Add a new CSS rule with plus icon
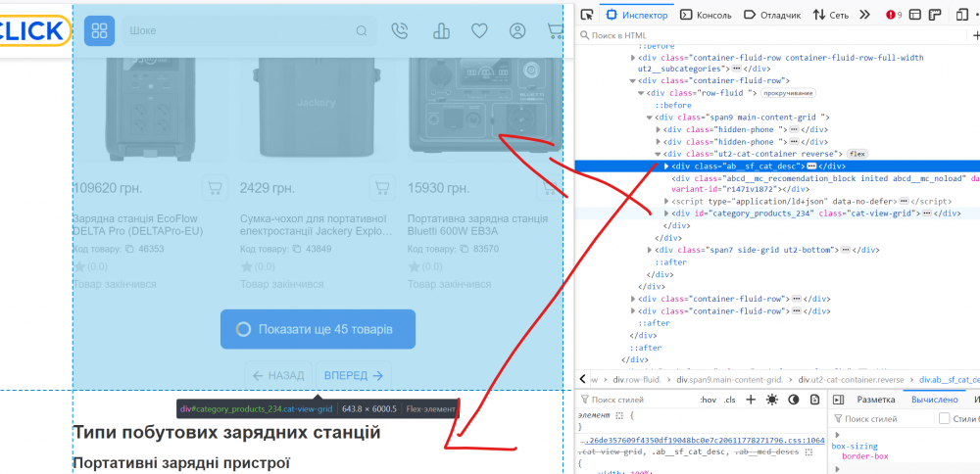 [752, 400]
